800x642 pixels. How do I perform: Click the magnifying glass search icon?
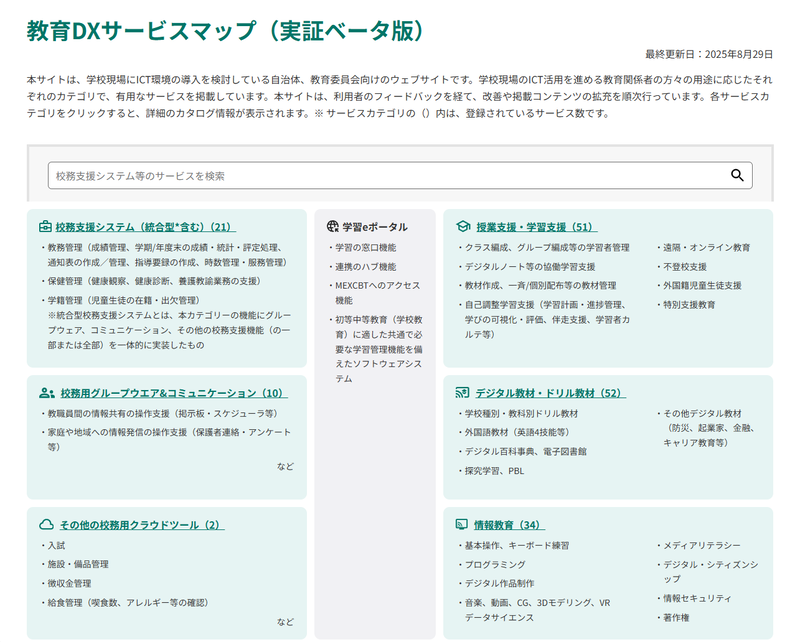tap(735, 173)
